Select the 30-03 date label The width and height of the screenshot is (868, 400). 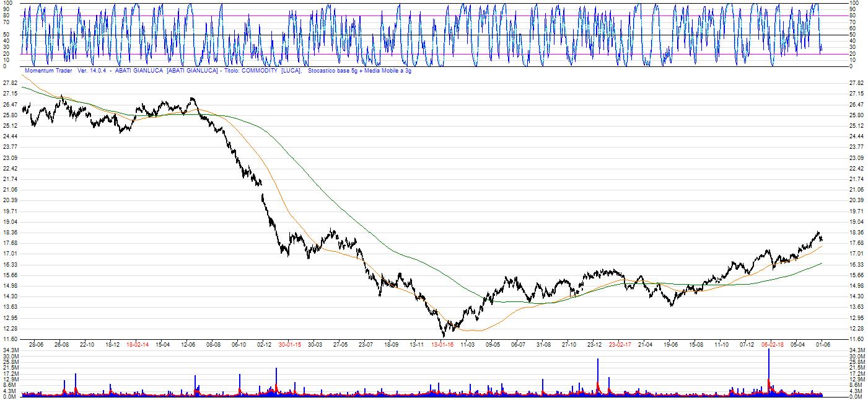[x=315, y=344]
